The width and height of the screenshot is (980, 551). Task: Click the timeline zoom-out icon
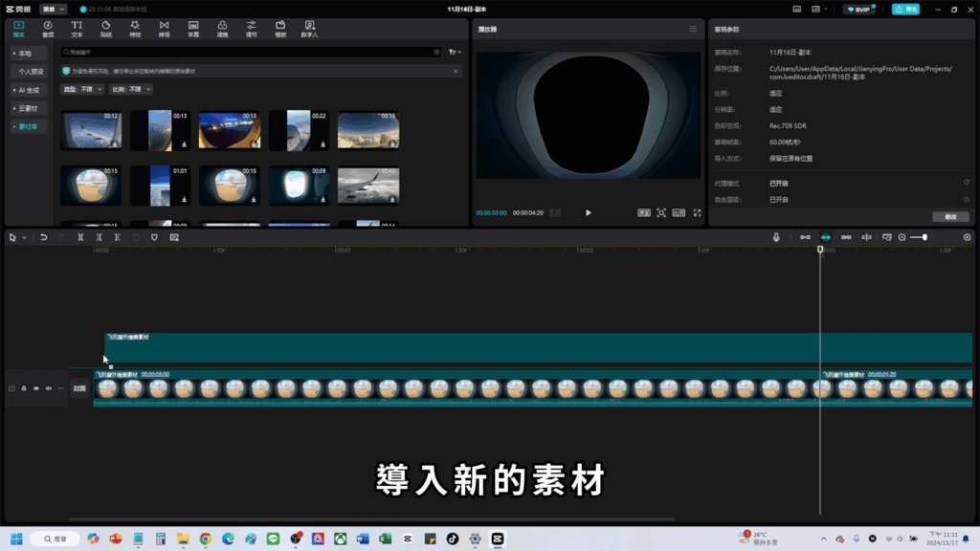point(902,237)
